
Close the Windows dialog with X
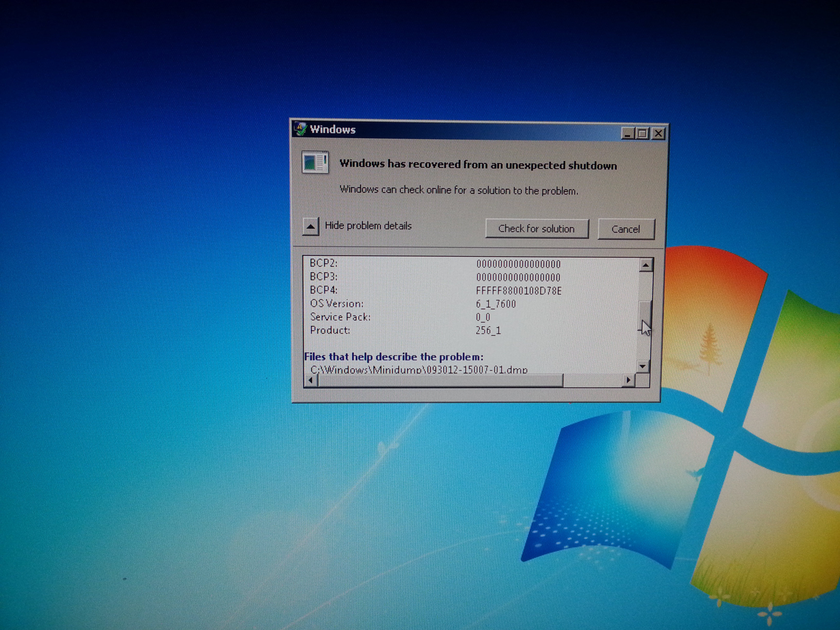click(x=659, y=134)
